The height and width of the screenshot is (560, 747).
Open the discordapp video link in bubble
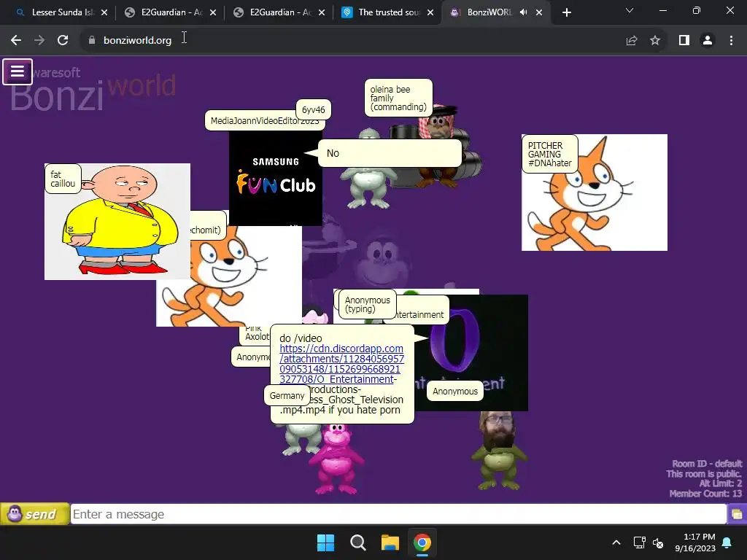click(x=341, y=364)
